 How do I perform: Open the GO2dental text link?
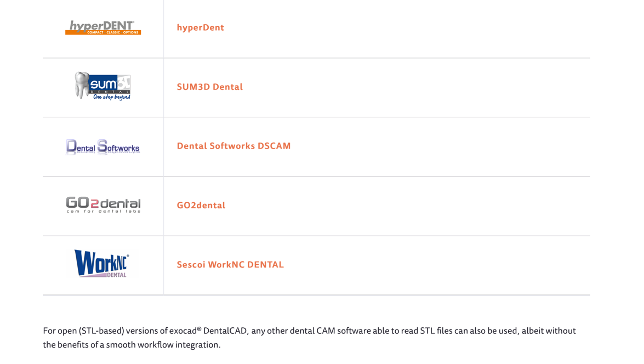(x=201, y=205)
